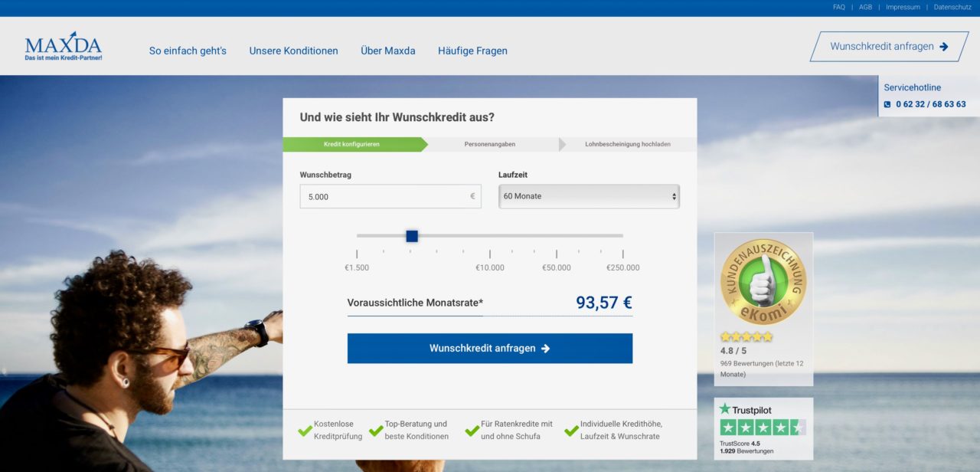Click the Maxda logo
Image resolution: width=980 pixels, height=472 pixels.
coord(63,46)
